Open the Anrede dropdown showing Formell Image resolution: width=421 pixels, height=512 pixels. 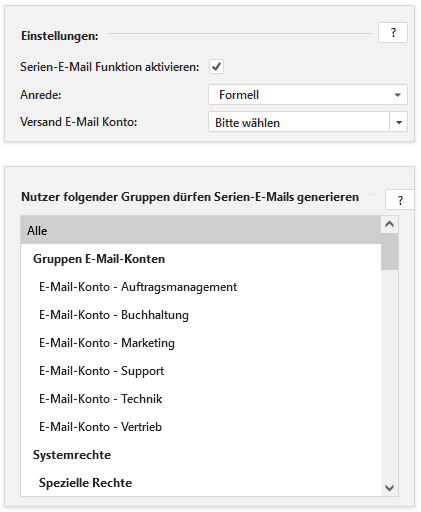(x=308, y=95)
